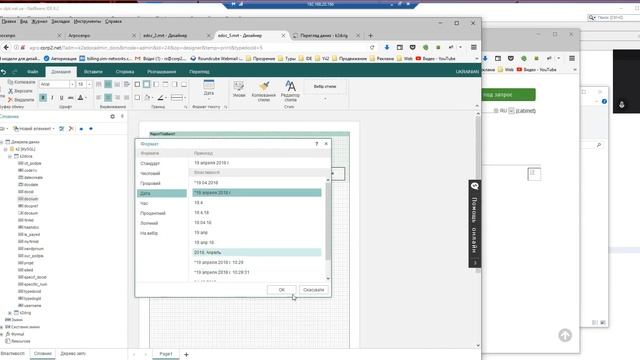Select the Home ribbon tab

61,72
